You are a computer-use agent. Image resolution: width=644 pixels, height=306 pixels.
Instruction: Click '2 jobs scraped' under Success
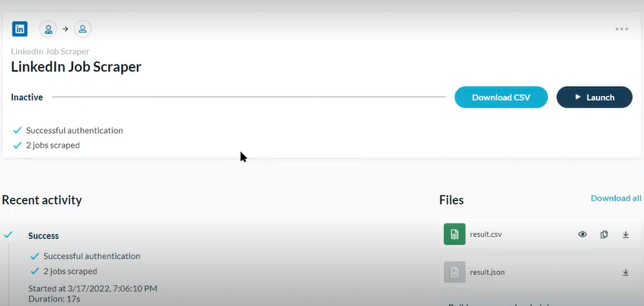[x=70, y=271]
